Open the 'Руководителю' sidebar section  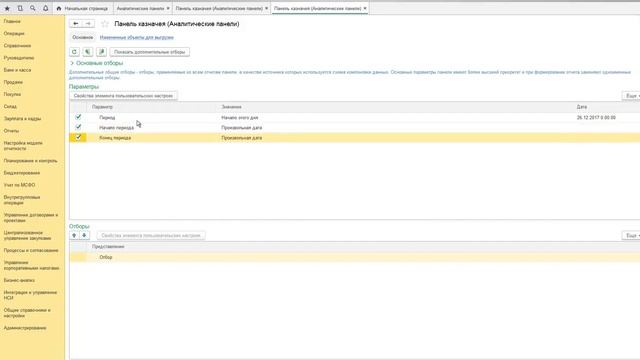click(x=19, y=58)
